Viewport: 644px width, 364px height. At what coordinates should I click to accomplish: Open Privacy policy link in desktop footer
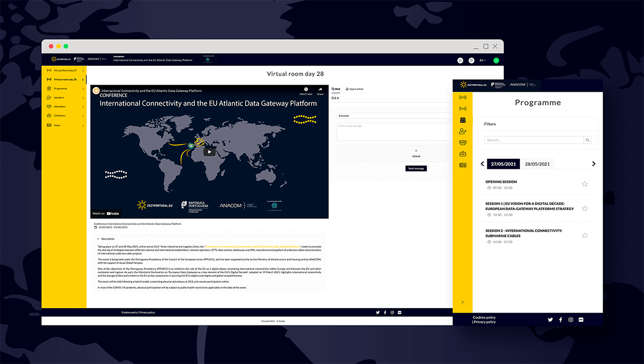[147, 312]
